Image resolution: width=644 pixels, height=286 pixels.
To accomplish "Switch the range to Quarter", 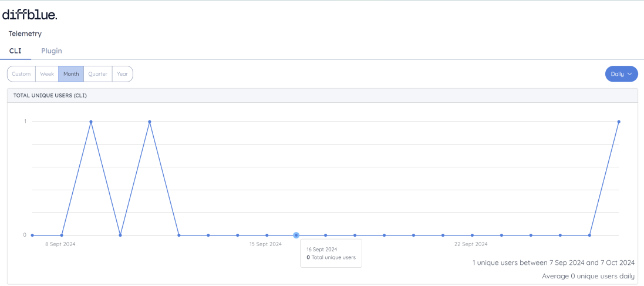I will (x=98, y=74).
